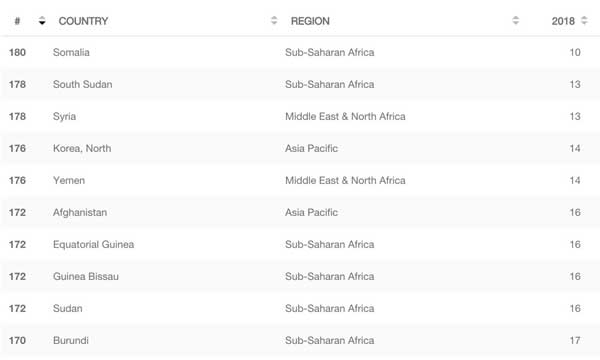This screenshot has height=360, width=600.
Task: Click the # column header
Action: click(x=17, y=21)
